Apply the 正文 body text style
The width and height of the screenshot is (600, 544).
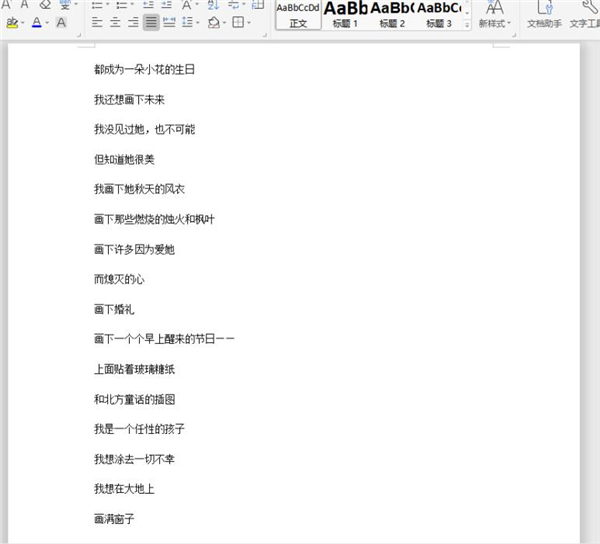[x=298, y=14]
